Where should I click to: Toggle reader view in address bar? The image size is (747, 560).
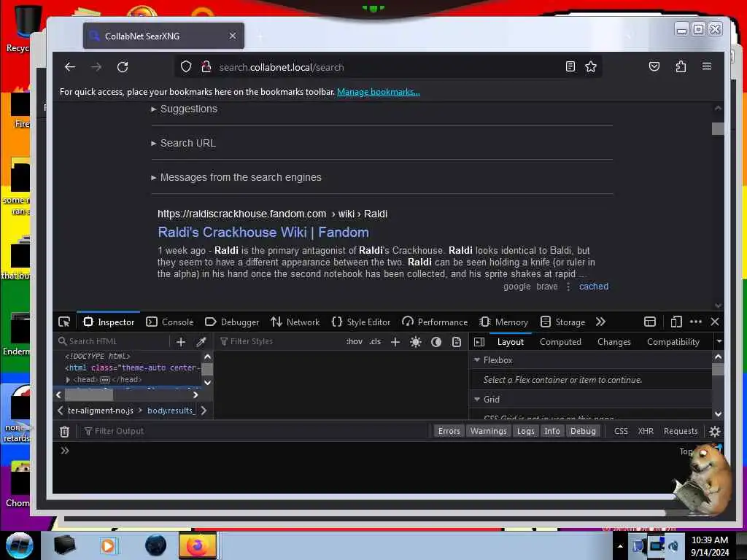point(570,66)
